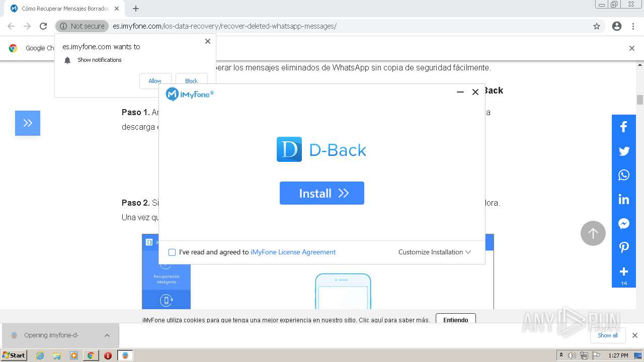
Task: Go back to previous page
Action: (11, 26)
